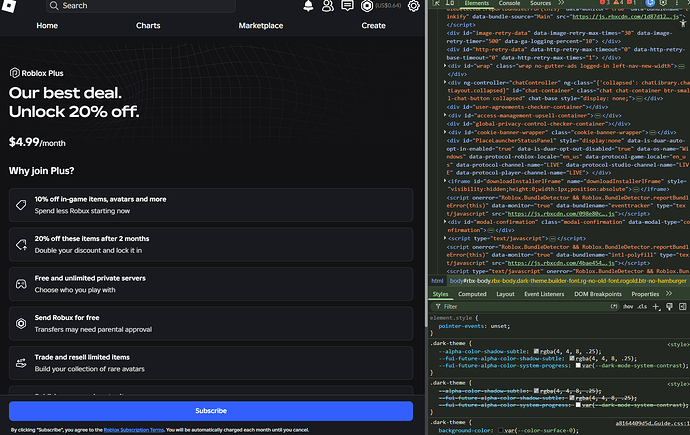This screenshot has width=690, height=435.
Task: Show more Styles sidebar tabs chevron
Action: pyautogui.click(x=669, y=293)
